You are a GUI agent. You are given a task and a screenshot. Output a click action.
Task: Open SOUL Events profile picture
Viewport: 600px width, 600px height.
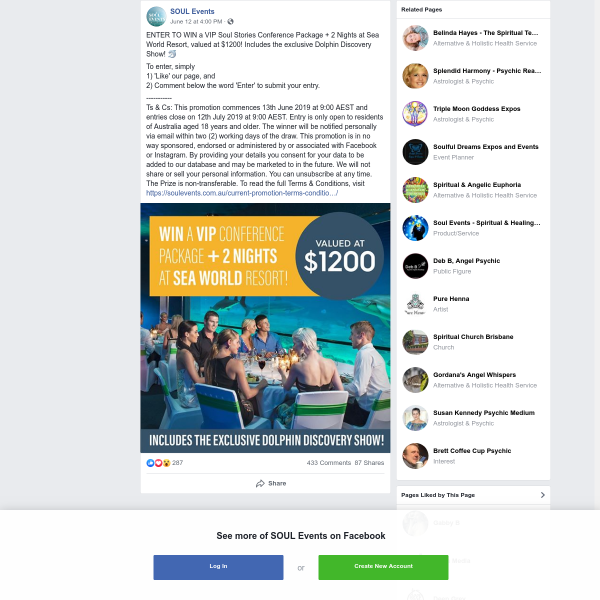pos(156,16)
